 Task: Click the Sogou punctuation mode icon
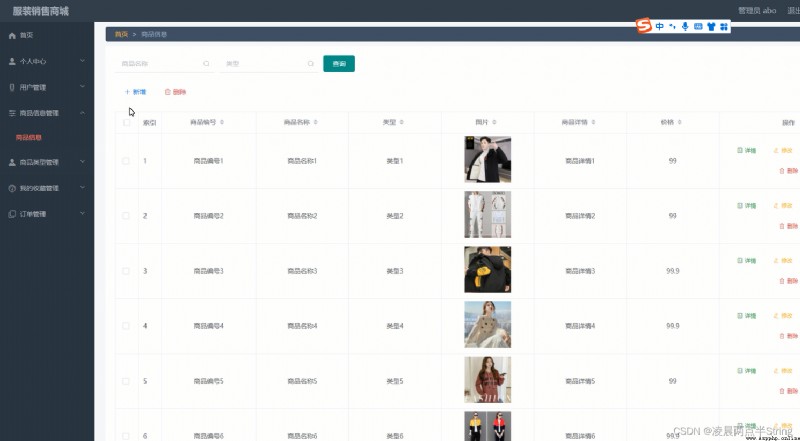(x=672, y=26)
